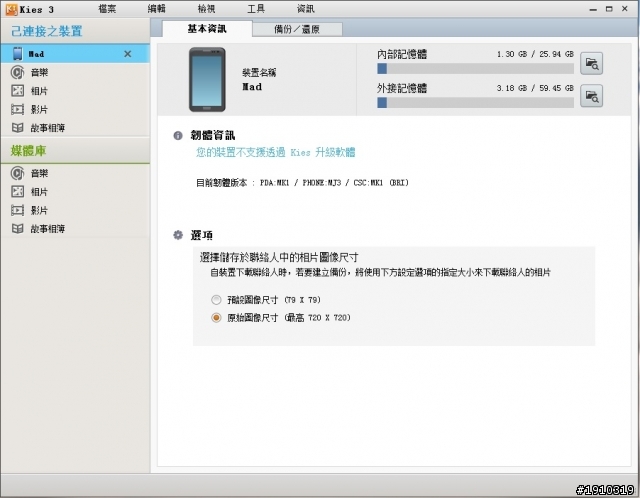Click the 選項 gear icon
The width and height of the screenshot is (640, 498).
coord(178,235)
